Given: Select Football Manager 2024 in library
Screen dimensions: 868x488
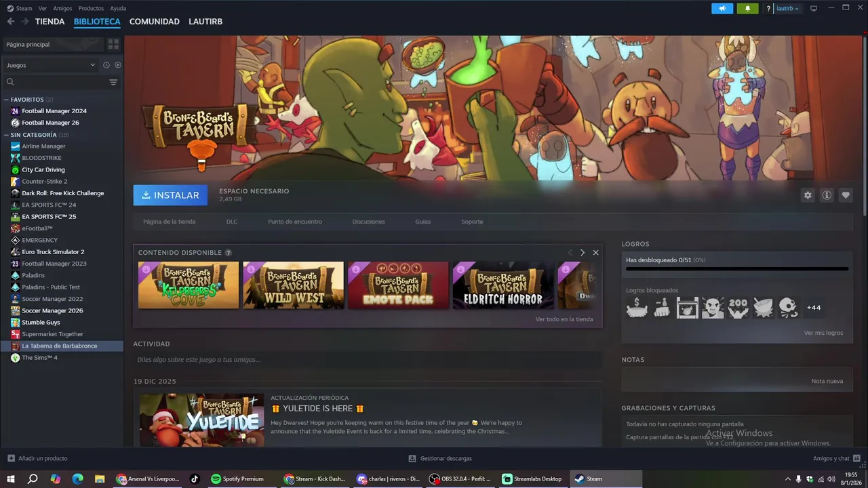Looking at the screenshot, I should pyautogui.click(x=62, y=111).
